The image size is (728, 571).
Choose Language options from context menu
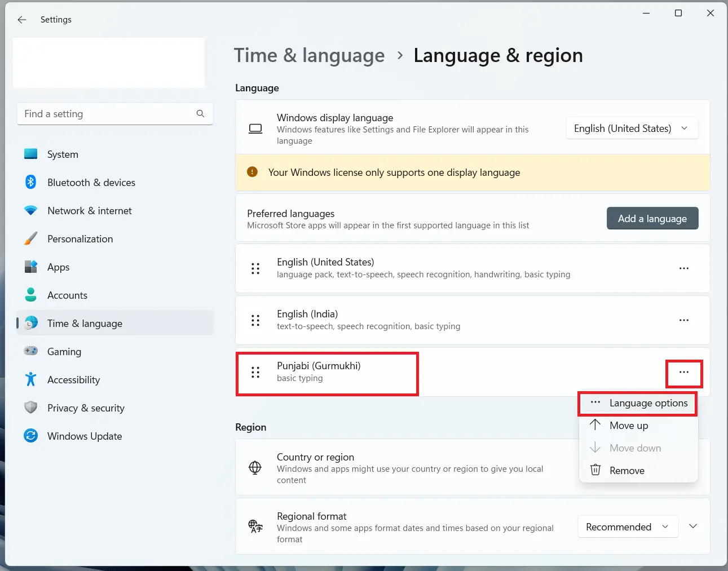tap(638, 403)
